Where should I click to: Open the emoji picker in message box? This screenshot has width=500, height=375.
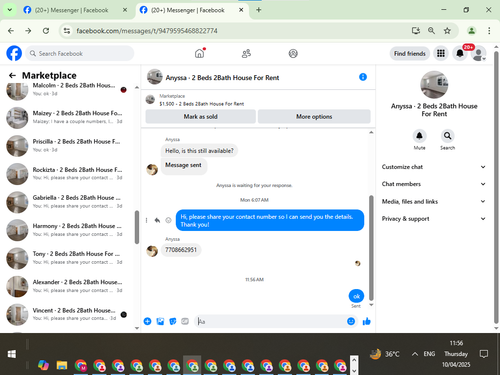point(351,321)
